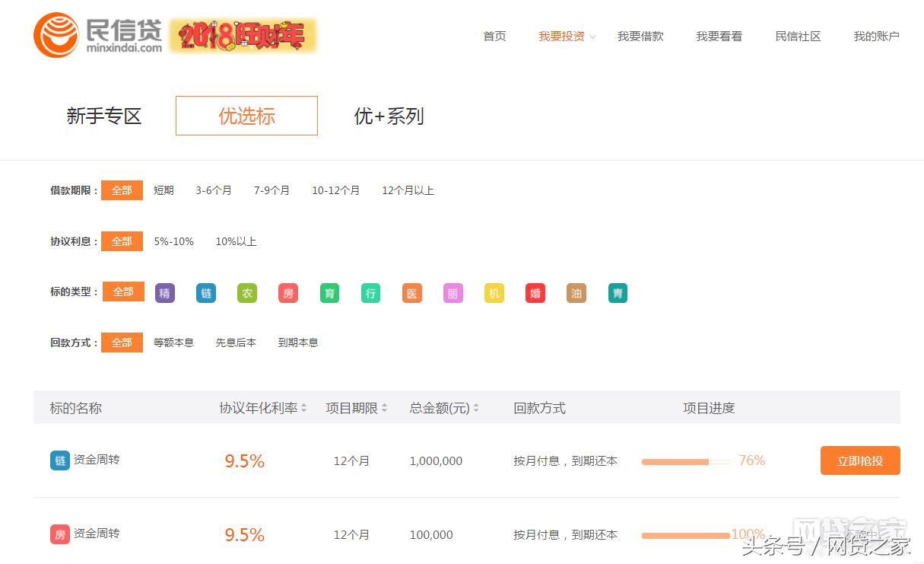Select the red 婚 project type icon
The image size is (924, 564).
click(535, 292)
